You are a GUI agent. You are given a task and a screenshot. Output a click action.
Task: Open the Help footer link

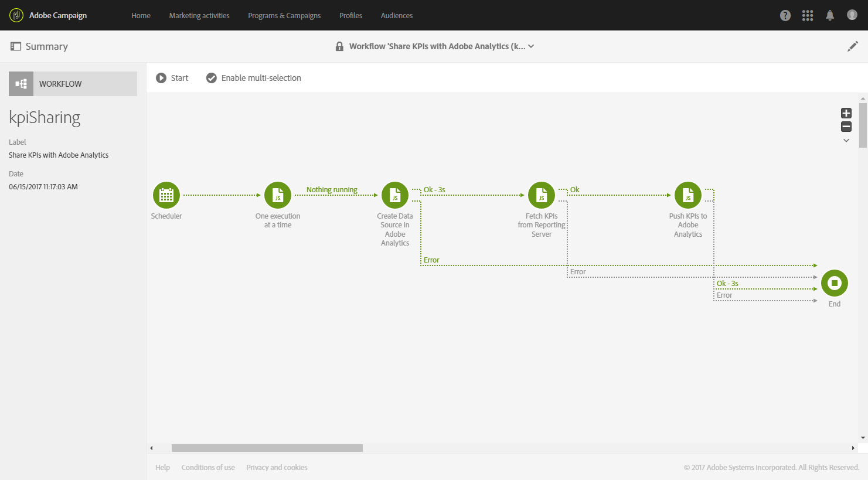162,468
